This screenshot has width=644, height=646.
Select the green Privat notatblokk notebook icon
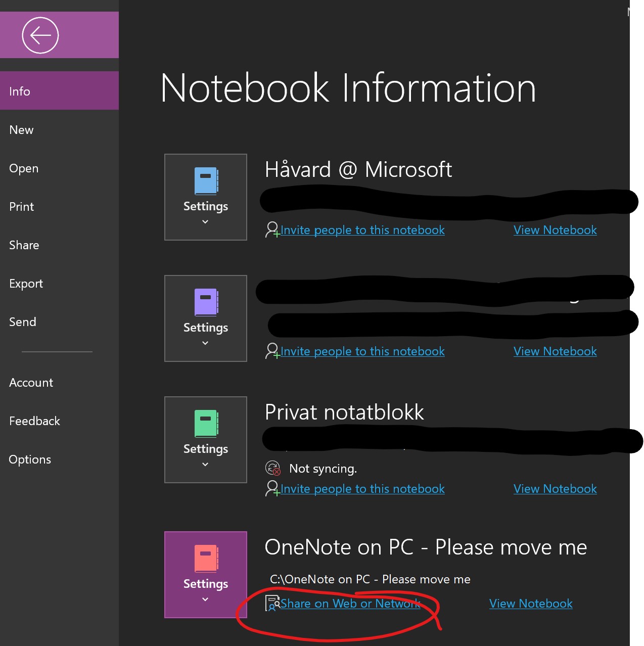click(x=205, y=425)
